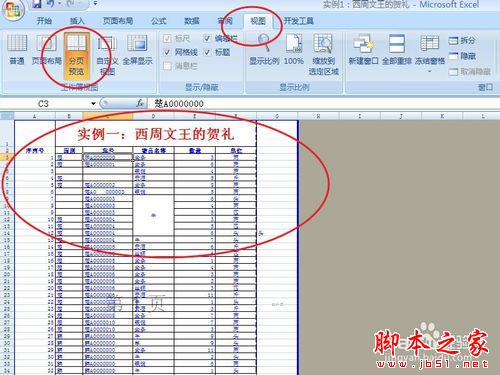Switch to 页面布局 view in workbook views
This screenshot has width=500, height=375.
pos(47,50)
